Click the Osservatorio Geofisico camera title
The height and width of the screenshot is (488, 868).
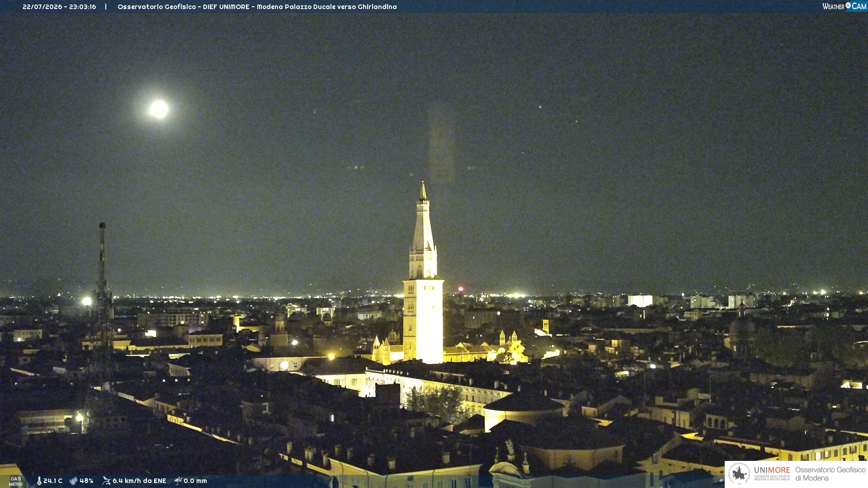point(257,7)
